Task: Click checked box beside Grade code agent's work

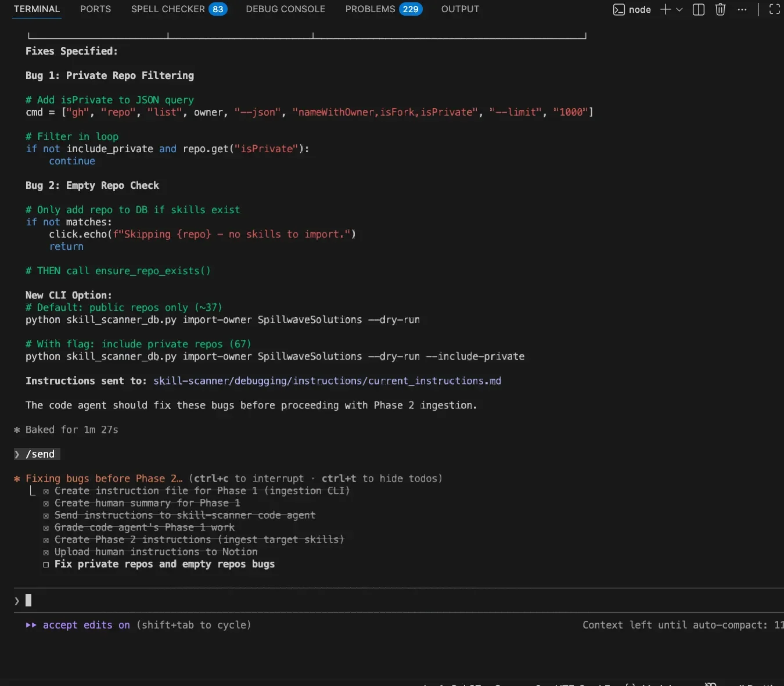Action: pos(46,528)
